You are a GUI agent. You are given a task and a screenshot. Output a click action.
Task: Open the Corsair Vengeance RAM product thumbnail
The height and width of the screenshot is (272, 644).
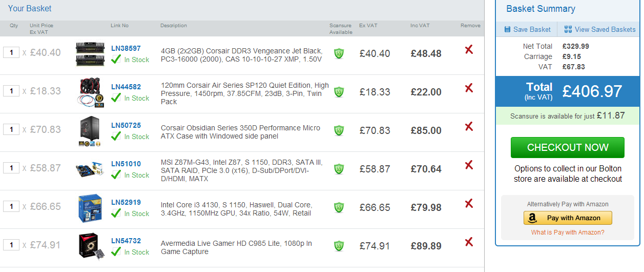point(91,54)
